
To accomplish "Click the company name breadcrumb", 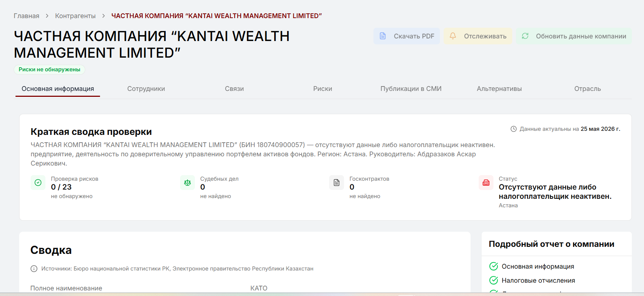I will point(217,16).
